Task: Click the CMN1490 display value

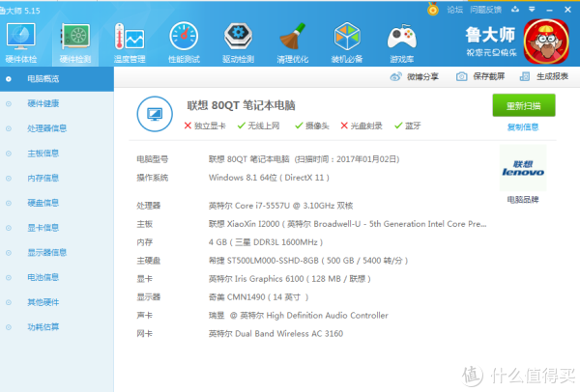Action: tap(258, 297)
